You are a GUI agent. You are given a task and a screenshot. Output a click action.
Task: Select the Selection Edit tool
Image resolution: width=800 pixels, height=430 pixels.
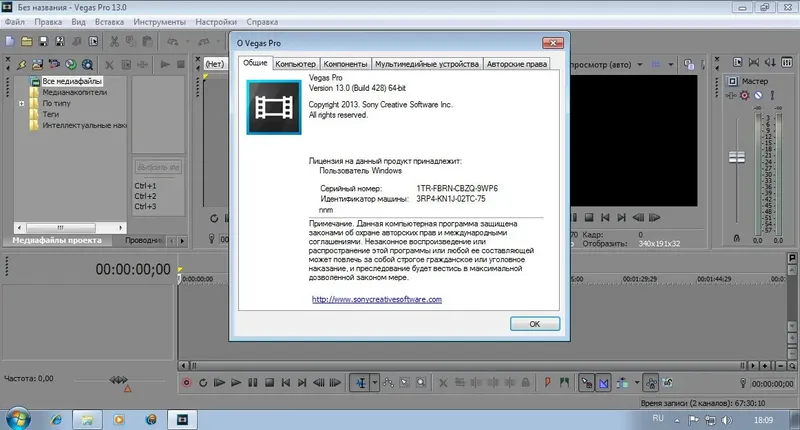click(405, 383)
